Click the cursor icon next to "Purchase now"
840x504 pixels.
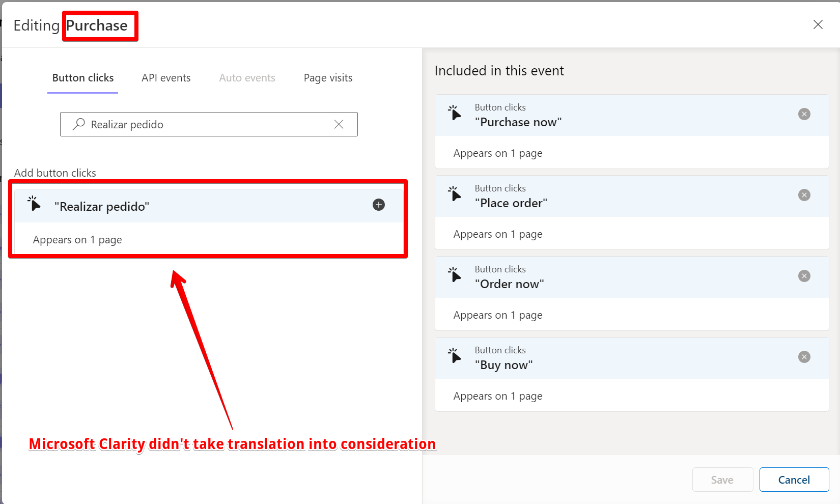(x=455, y=113)
